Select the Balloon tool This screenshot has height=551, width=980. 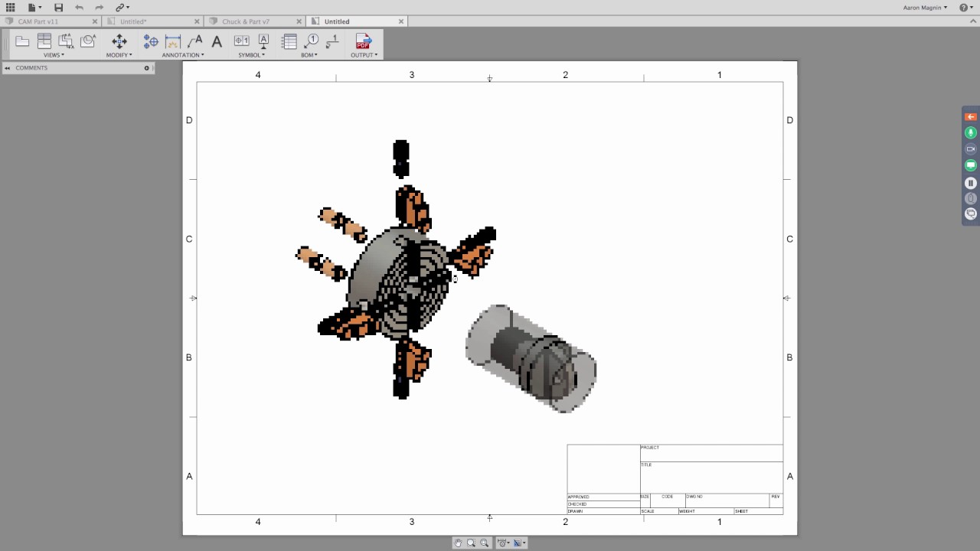311,41
